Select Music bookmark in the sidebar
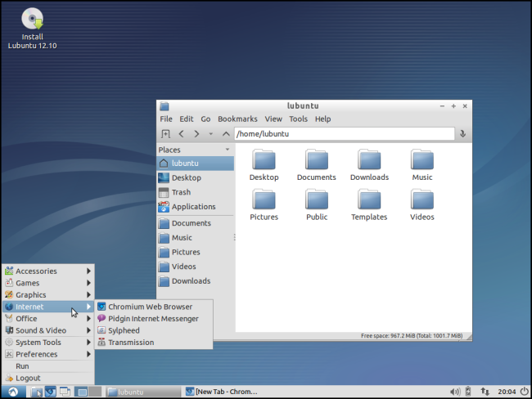Viewport: 532px width, 399px height. [196, 238]
